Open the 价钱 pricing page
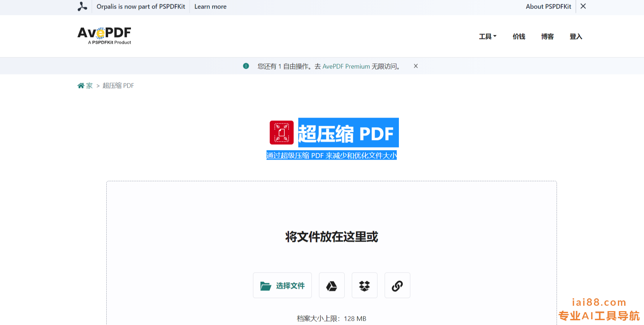644x325 pixels. tap(519, 36)
